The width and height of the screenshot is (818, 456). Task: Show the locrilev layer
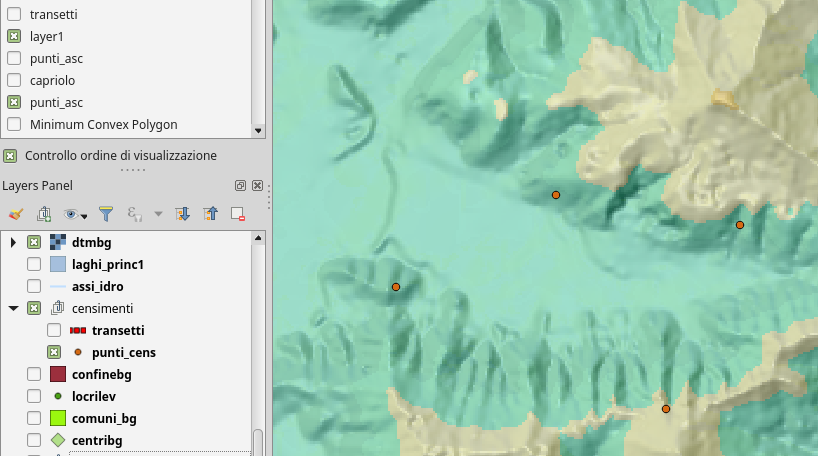point(34,396)
